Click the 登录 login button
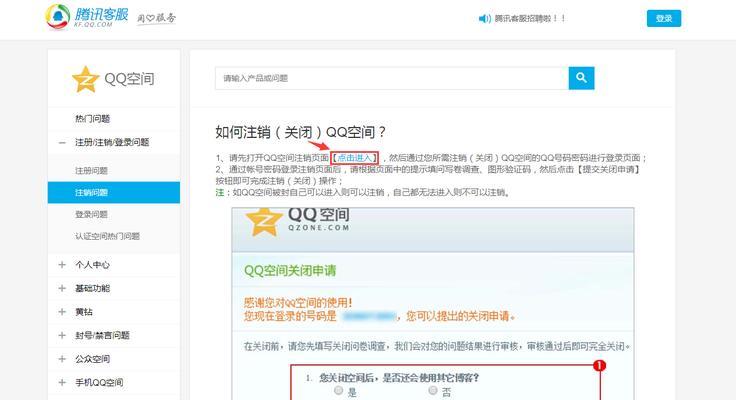The height and width of the screenshot is (400, 736). (664, 18)
